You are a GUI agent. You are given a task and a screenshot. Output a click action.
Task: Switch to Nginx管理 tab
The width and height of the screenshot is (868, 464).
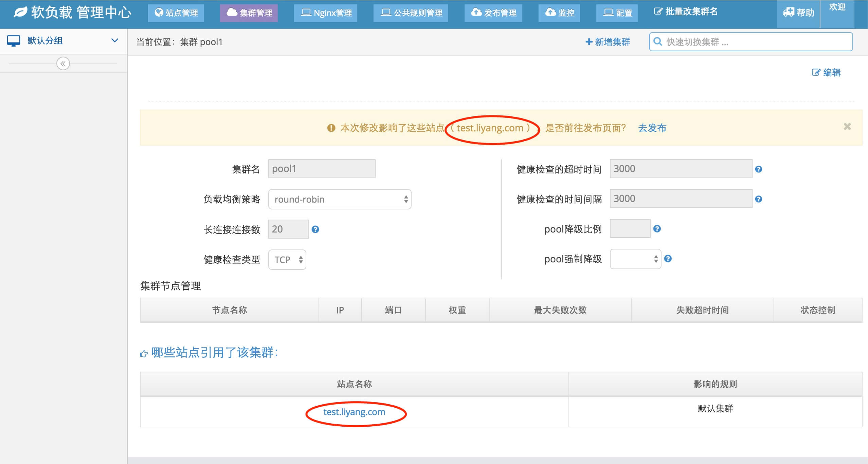[326, 13]
